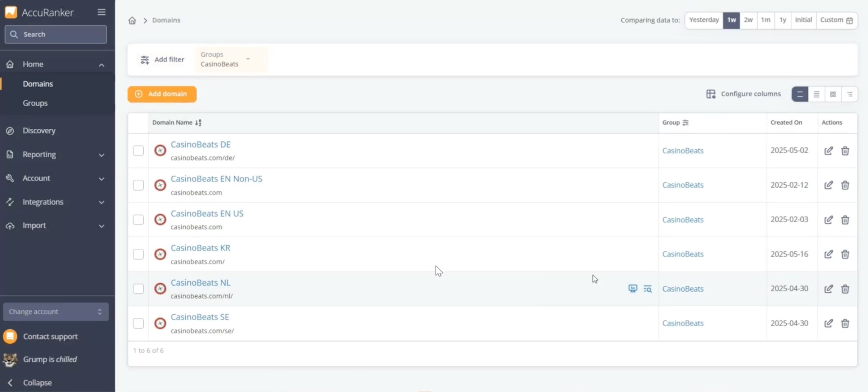Click the casinobeats.com/nl/ URL text
Image resolution: width=868 pixels, height=392 pixels.
(x=202, y=296)
